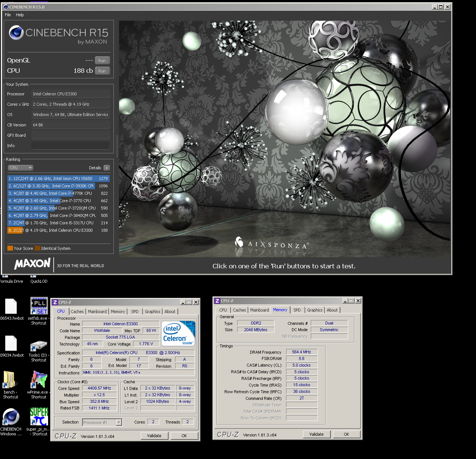Viewport: 476px width, 459px height.
Task: Open the Tools1 (D) drive shortcut
Action: pyautogui.click(x=39, y=346)
